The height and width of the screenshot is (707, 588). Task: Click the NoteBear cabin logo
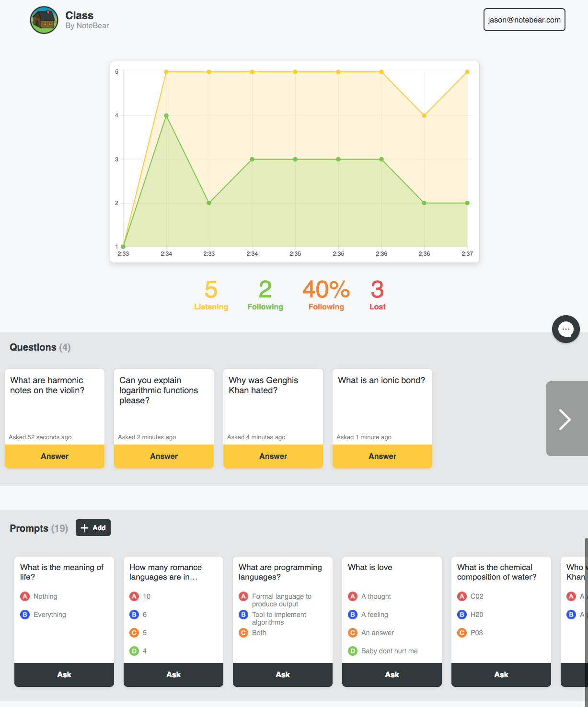(x=44, y=20)
